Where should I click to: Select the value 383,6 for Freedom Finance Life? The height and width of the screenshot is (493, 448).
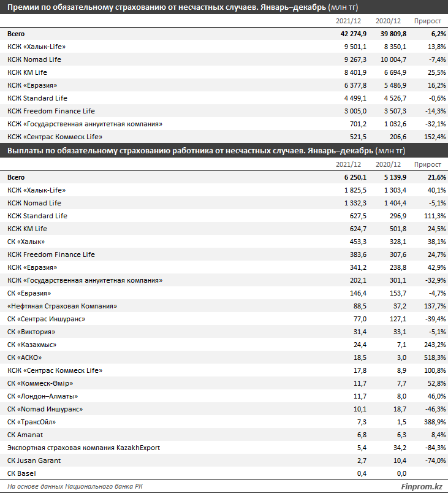click(358, 254)
